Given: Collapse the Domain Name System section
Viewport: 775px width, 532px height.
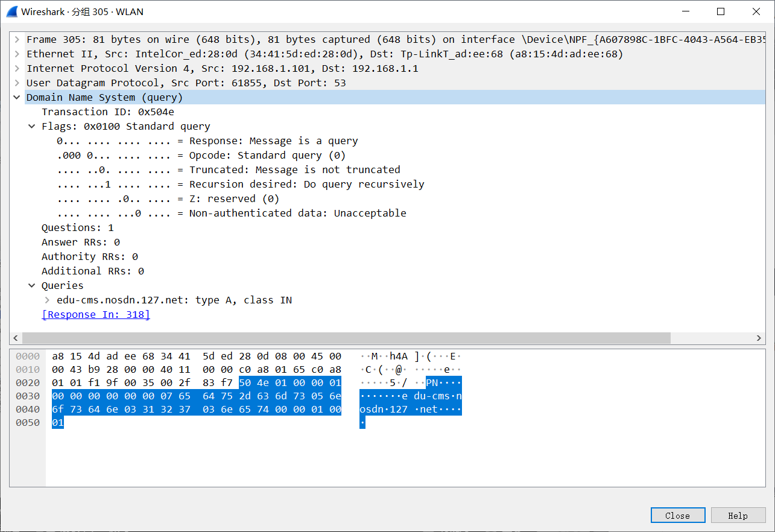Looking at the screenshot, I should 17,98.
